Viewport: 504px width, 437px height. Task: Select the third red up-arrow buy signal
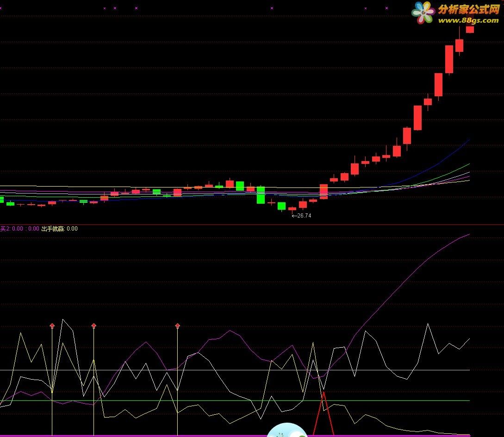point(177,326)
